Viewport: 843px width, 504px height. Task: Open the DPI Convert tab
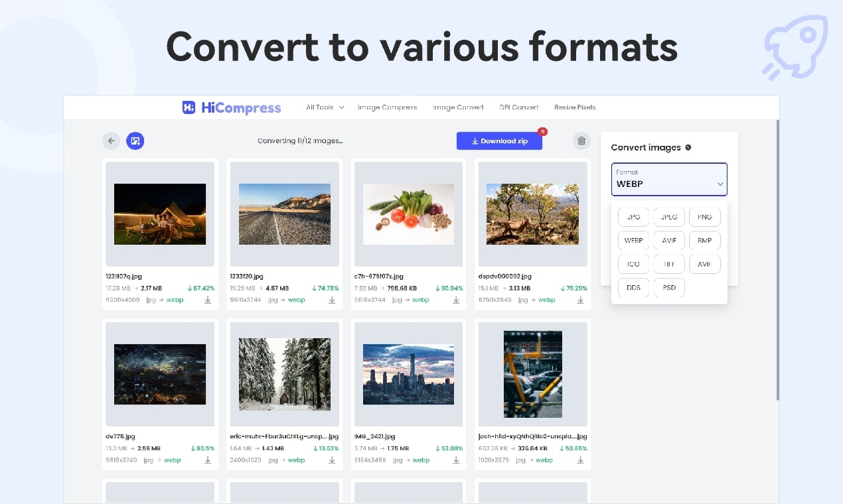519,107
